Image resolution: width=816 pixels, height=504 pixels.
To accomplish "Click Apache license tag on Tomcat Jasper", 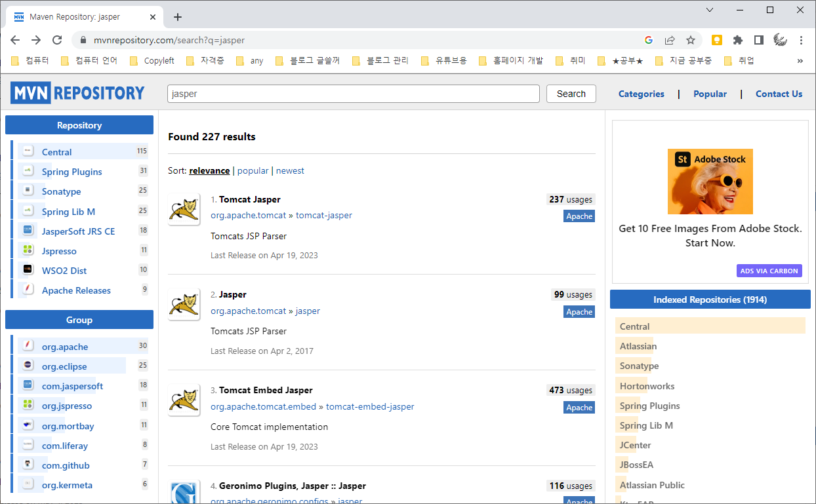I will (579, 216).
